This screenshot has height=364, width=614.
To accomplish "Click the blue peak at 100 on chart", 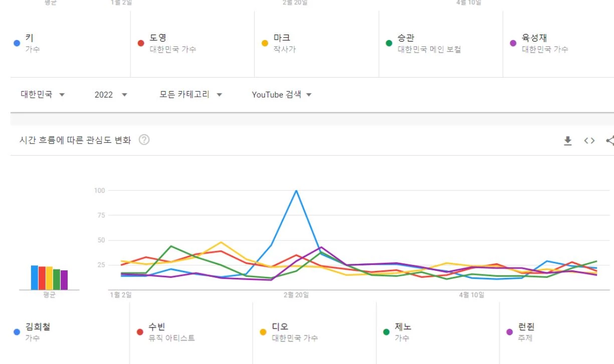I will [x=296, y=191].
